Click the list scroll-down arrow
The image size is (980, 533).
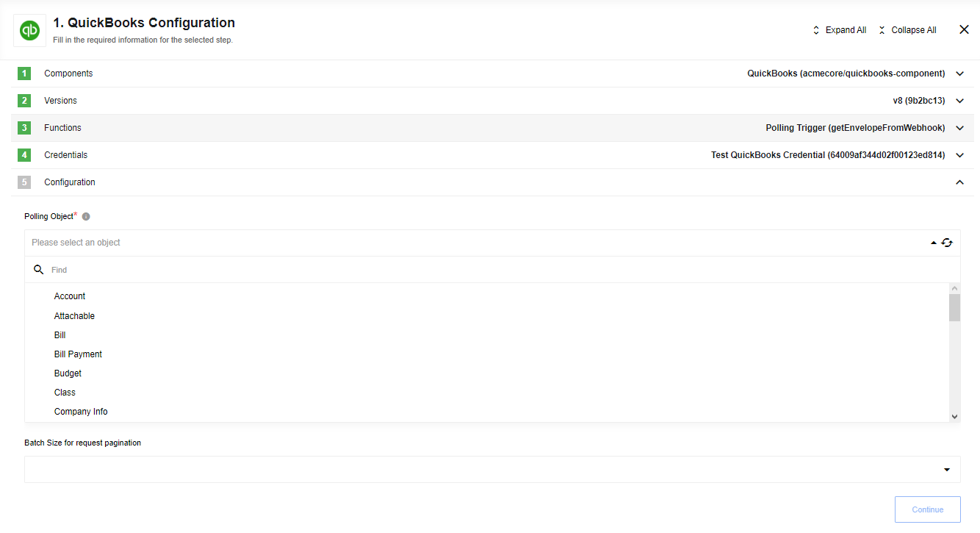click(x=954, y=416)
